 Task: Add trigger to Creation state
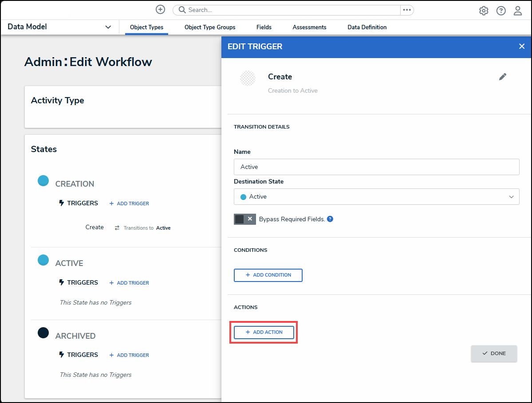pyautogui.click(x=129, y=203)
